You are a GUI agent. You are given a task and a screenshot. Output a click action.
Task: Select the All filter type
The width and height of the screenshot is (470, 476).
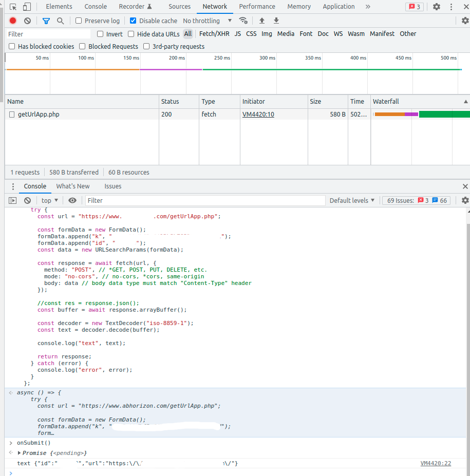pyautogui.click(x=188, y=34)
